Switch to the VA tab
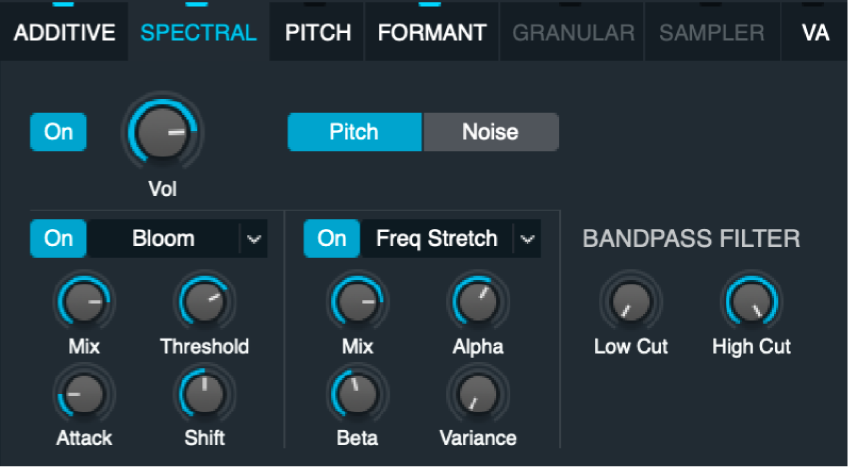 click(x=815, y=32)
